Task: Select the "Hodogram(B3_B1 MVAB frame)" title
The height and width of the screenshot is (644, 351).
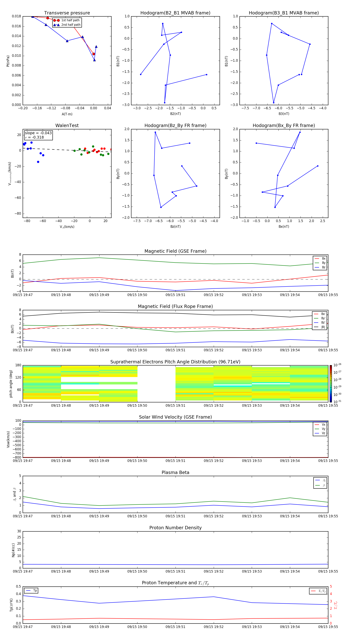Action: click(x=284, y=13)
